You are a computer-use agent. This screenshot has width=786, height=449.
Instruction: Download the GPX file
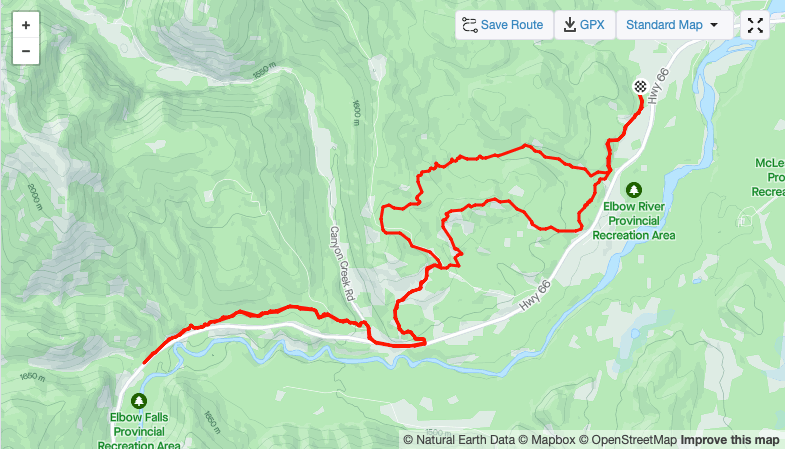[x=584, y=25]
